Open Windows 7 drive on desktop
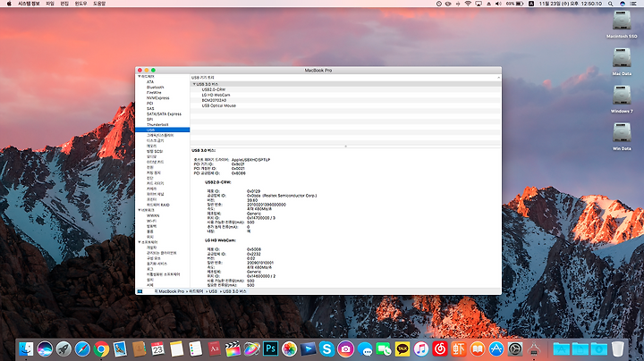Image resolution: width=644 pixels, height=361 pixels. (622, 99)
